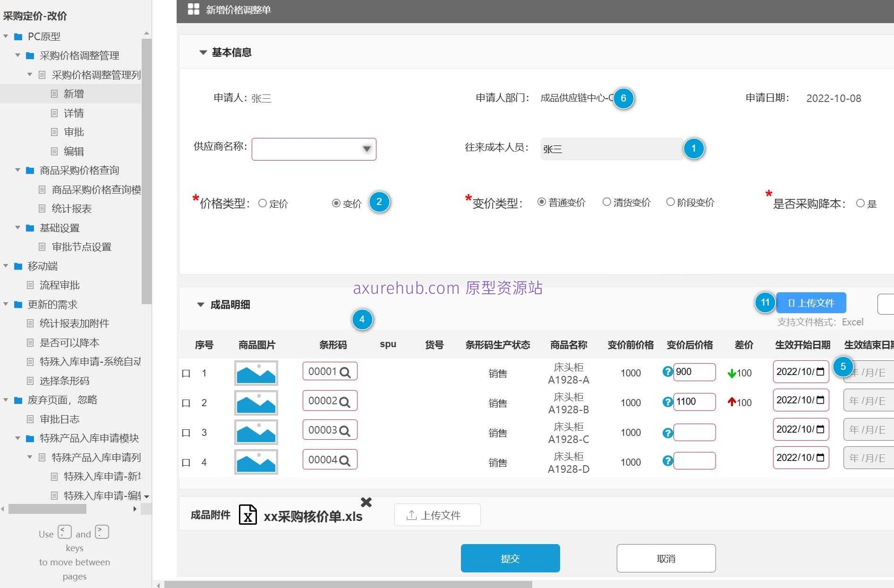Click the search magnifier beside barcode 00001
Image resolution: width=894 pixels, height=588 pixels.
[347, 372]
